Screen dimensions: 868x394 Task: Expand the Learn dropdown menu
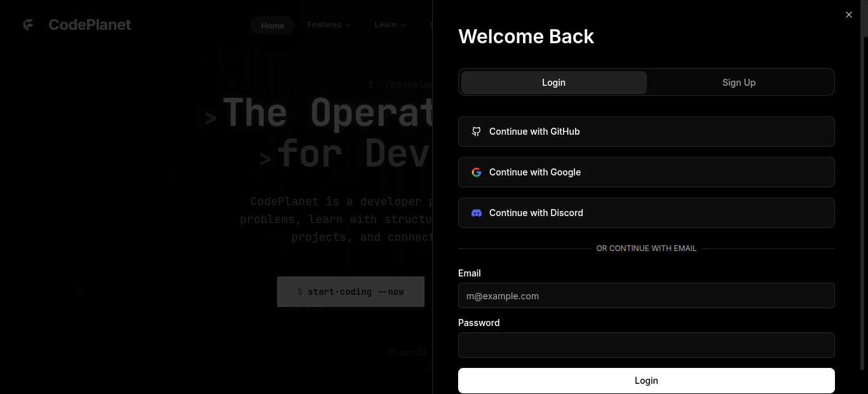pyautogui.click(x=390, y=25)
